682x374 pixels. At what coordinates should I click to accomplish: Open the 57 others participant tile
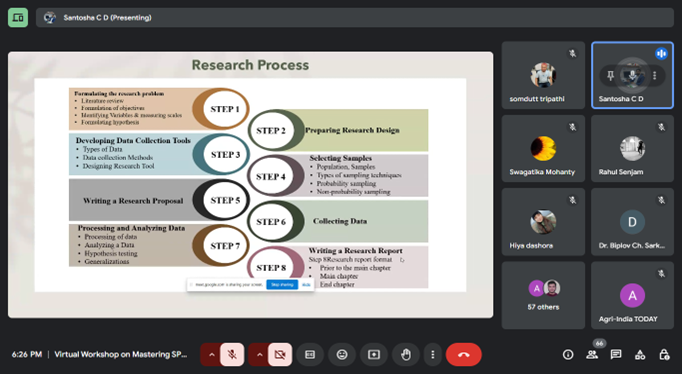(x=543, y=295)
